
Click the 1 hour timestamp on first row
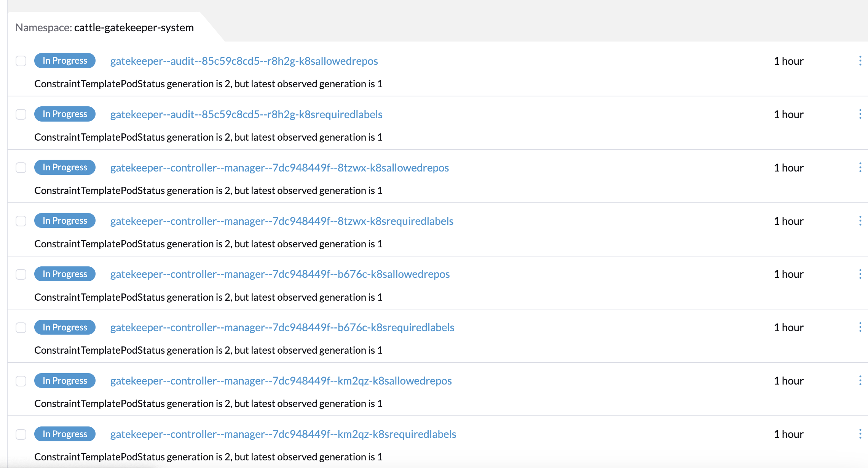[788, 61]
